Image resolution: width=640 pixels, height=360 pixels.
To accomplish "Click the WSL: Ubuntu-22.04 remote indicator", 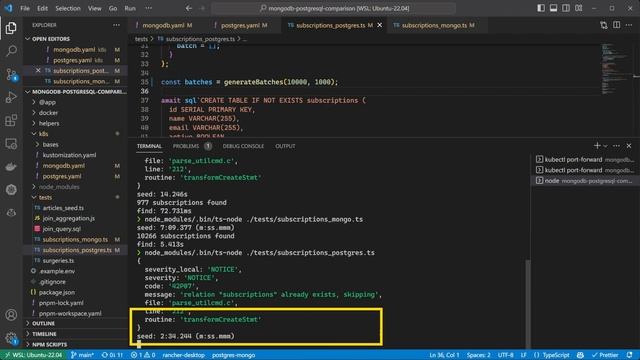I will coord(33,355).
